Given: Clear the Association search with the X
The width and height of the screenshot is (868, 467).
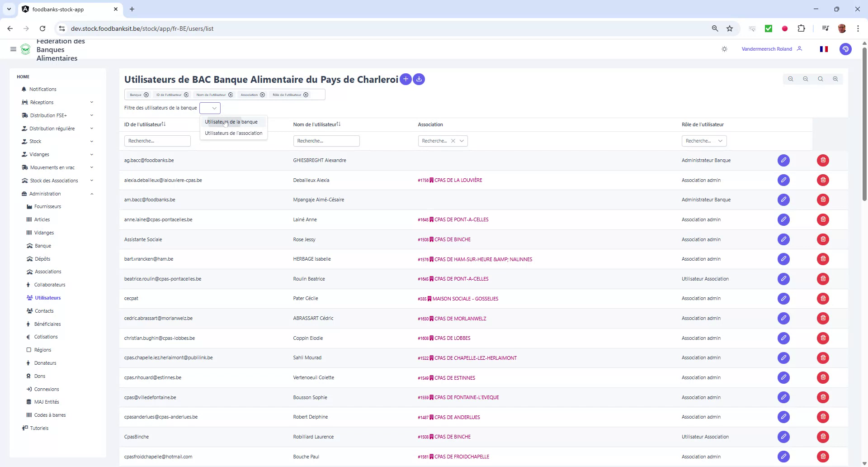Looking at the screenshot, I should tap(453, 141).
